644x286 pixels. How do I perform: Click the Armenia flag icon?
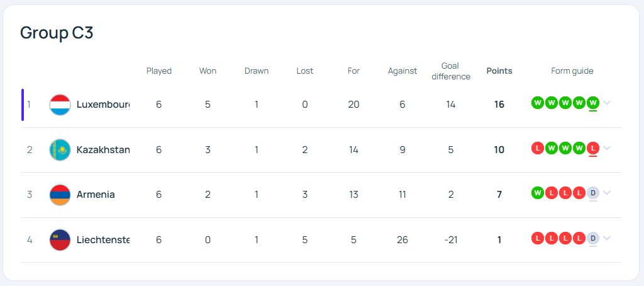tap(60, 195)
